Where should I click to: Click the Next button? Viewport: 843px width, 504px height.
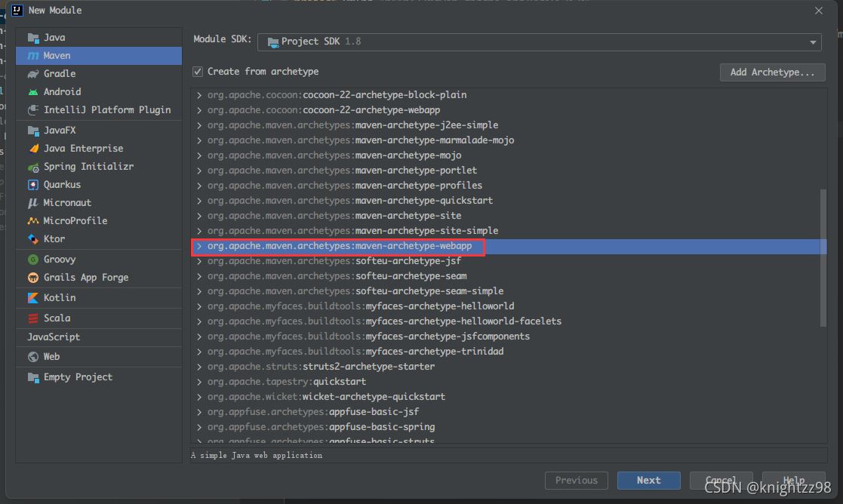pos(648,481)
